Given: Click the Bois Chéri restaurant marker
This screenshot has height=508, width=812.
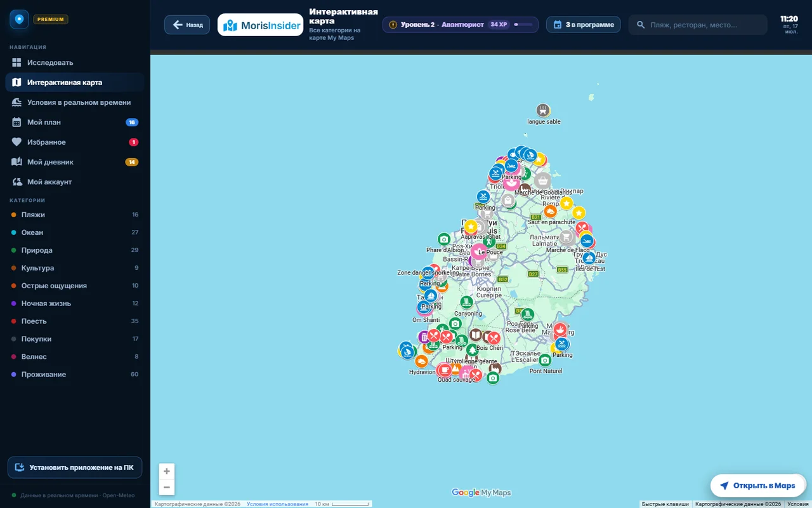Looking at the screenshot, I should [x=494, y=338].
